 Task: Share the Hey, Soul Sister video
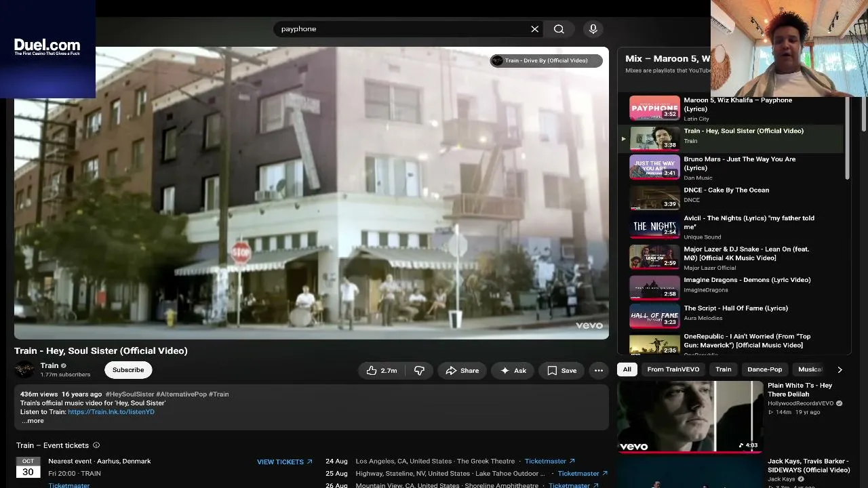(x=462, y=371)
